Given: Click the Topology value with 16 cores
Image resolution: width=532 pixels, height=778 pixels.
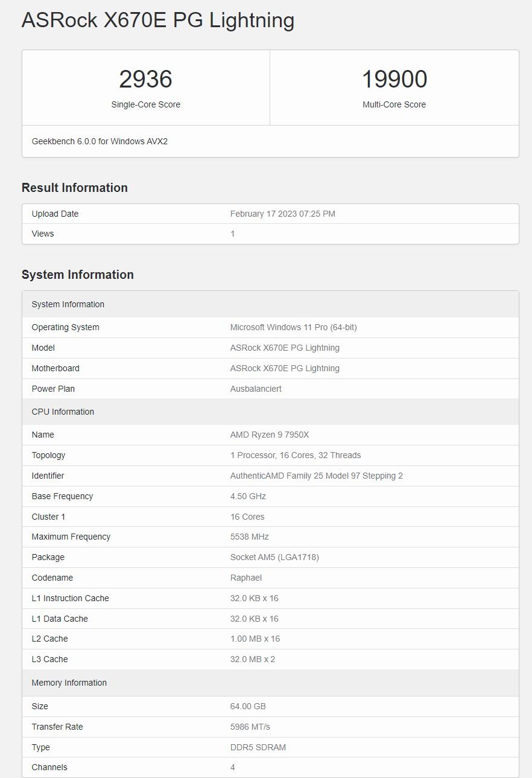Looking at the screenshot, I should (x=295, y=455).
